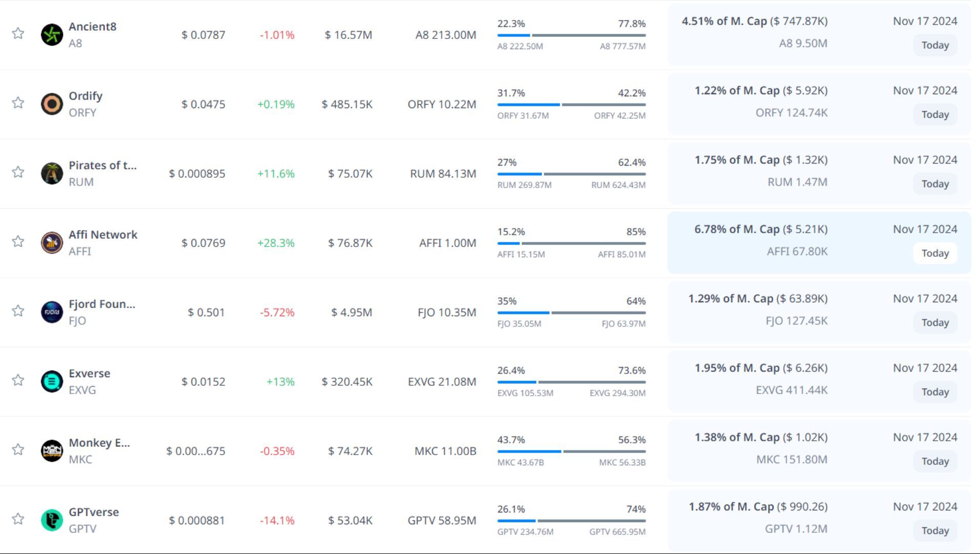Image resolution: width=980 pixels, height=554 pixels.
Task: Click the Ancient8 token logo icon
Action: [x=52, y=35]
